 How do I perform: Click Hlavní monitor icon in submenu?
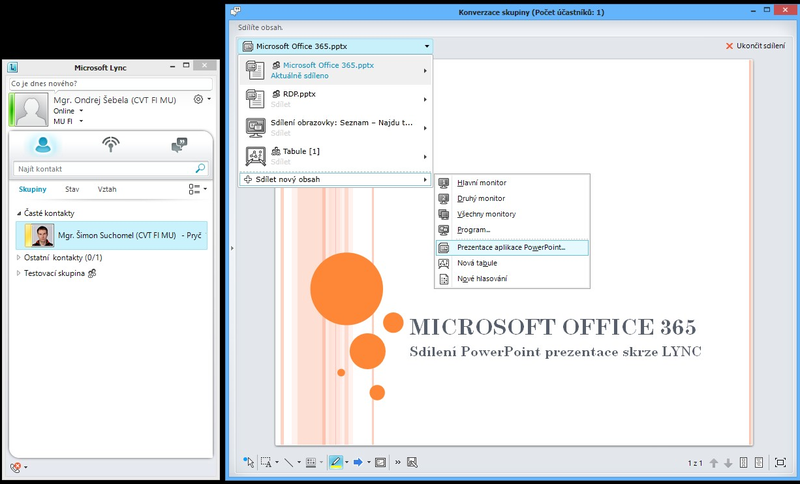(444, 183)
